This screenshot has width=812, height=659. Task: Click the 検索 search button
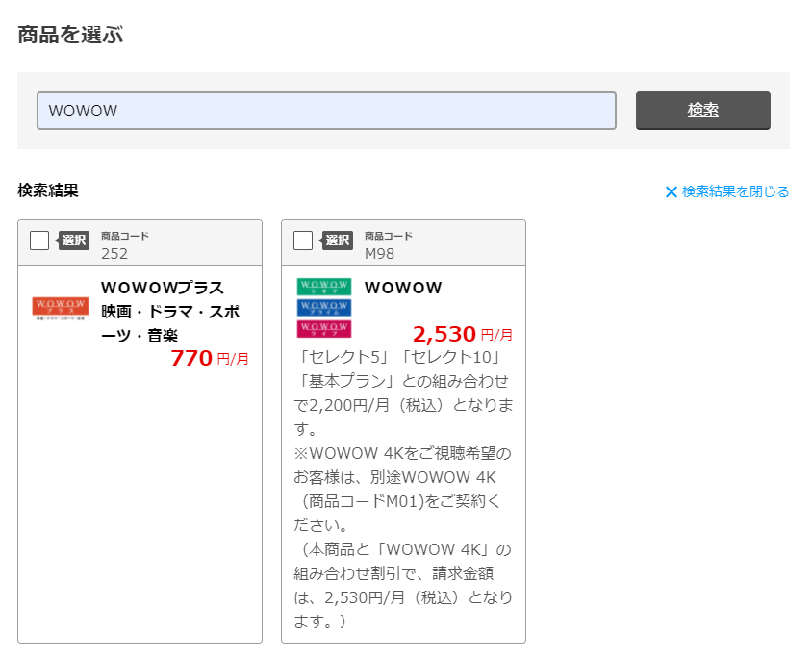click(x=702, y=111)
